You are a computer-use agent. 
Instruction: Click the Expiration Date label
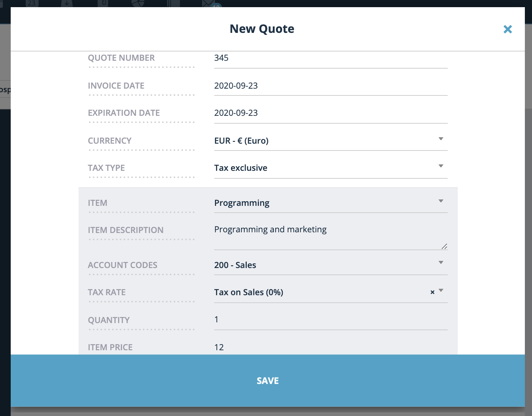[124, 113]
